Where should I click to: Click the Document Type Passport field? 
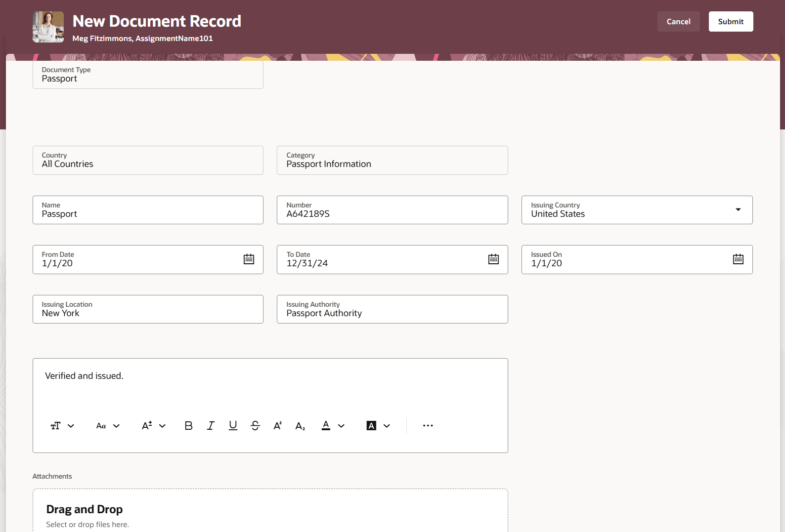(148, 75)
